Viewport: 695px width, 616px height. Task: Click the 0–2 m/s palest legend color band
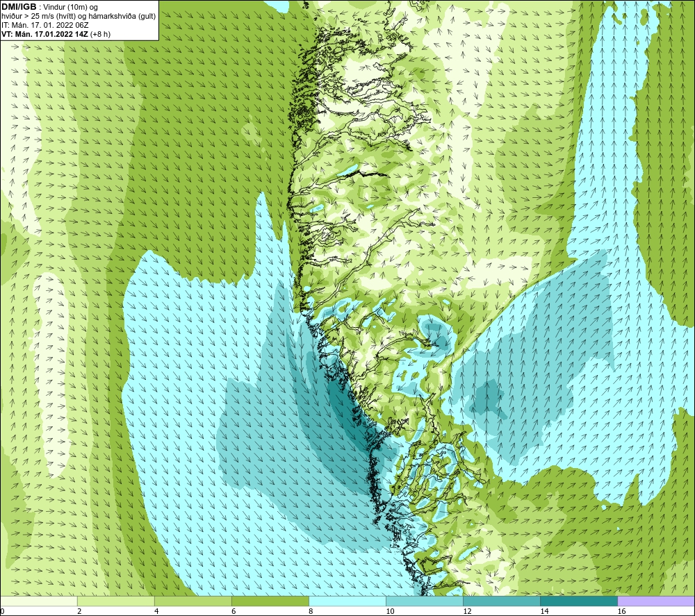pyautogui.click(x=38, y=601)
